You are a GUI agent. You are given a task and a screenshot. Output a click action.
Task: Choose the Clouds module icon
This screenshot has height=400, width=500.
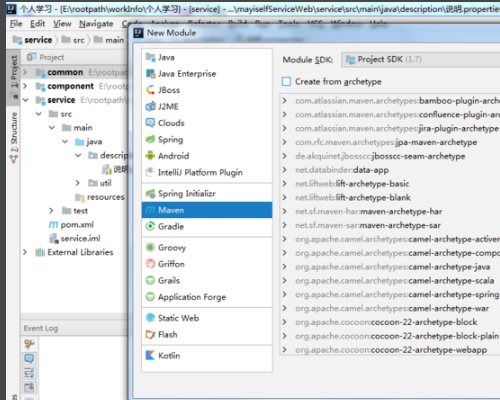150,123
